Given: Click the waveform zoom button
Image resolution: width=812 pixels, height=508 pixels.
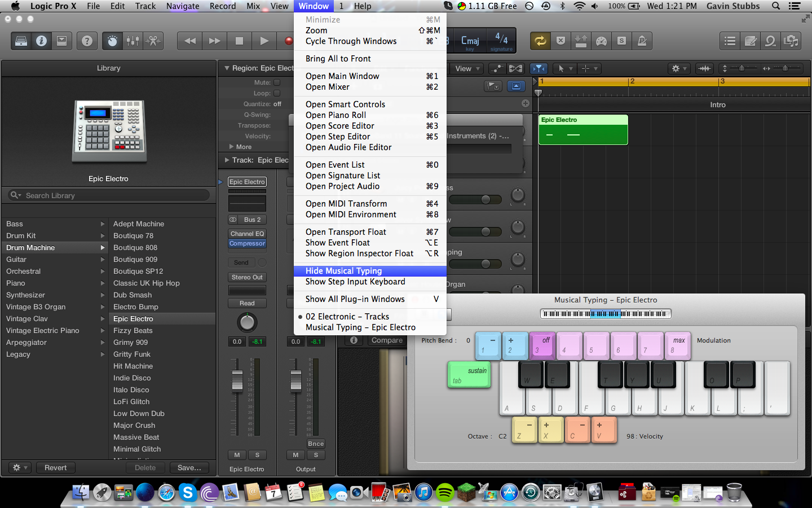Looking at the screenshot, I should 705,68.
